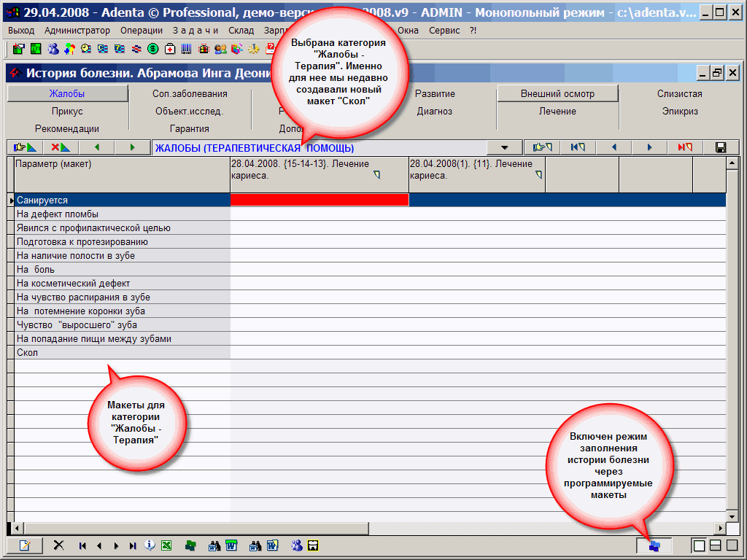Click the green dollar sign toolbar icon
747x560 pixels.
(152, 49)
